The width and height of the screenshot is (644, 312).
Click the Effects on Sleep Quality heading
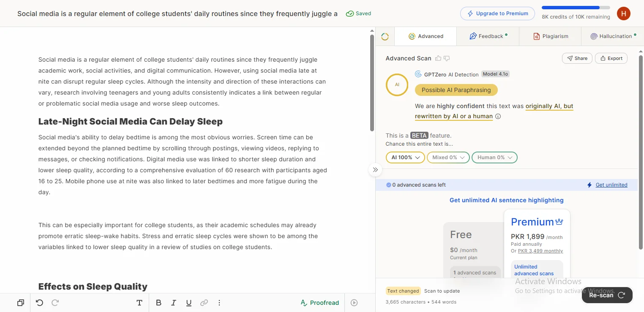(93, 287)
